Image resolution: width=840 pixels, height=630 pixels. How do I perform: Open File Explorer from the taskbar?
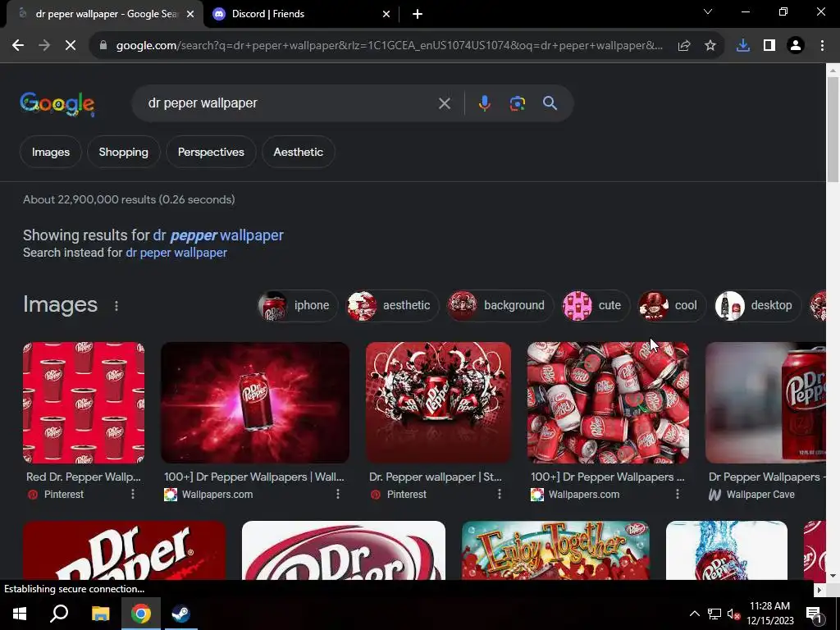(x=100, y=614)
